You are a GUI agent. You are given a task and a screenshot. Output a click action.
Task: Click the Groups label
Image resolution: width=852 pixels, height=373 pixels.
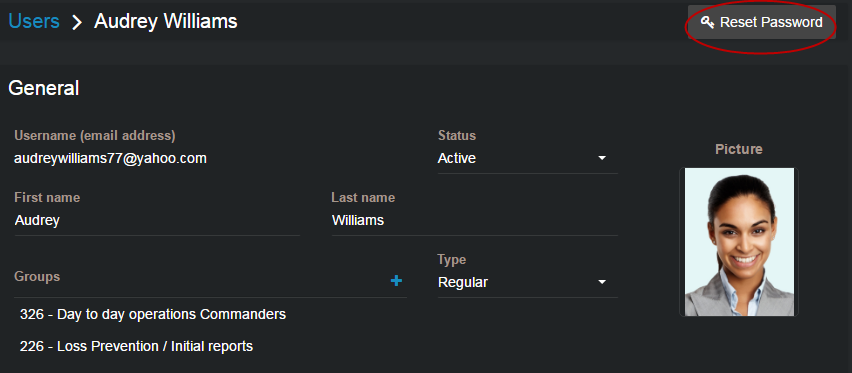click(x=37, y=276)
